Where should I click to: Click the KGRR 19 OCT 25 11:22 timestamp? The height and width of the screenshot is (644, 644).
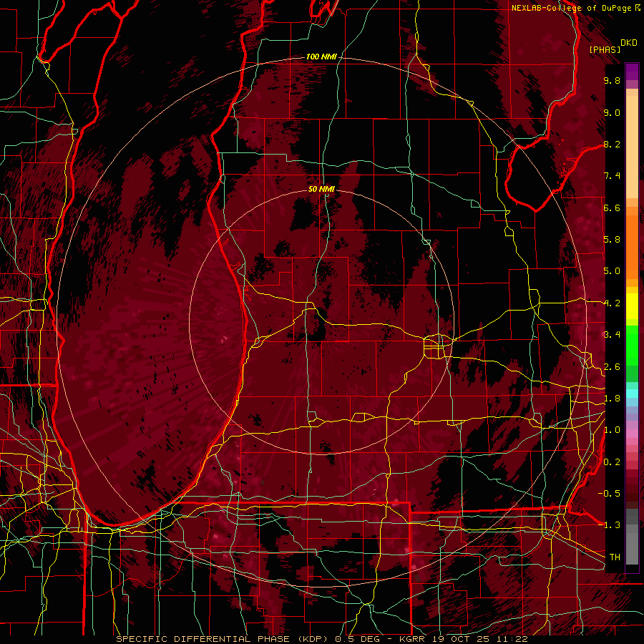[x=464, y=639]
